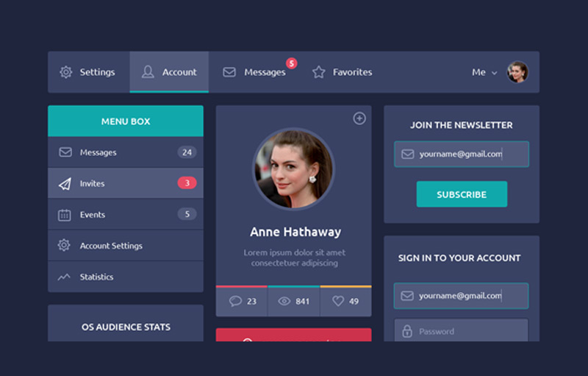588x376 pixels.
Task: Open the Account tab
Action: pos(169,72)
